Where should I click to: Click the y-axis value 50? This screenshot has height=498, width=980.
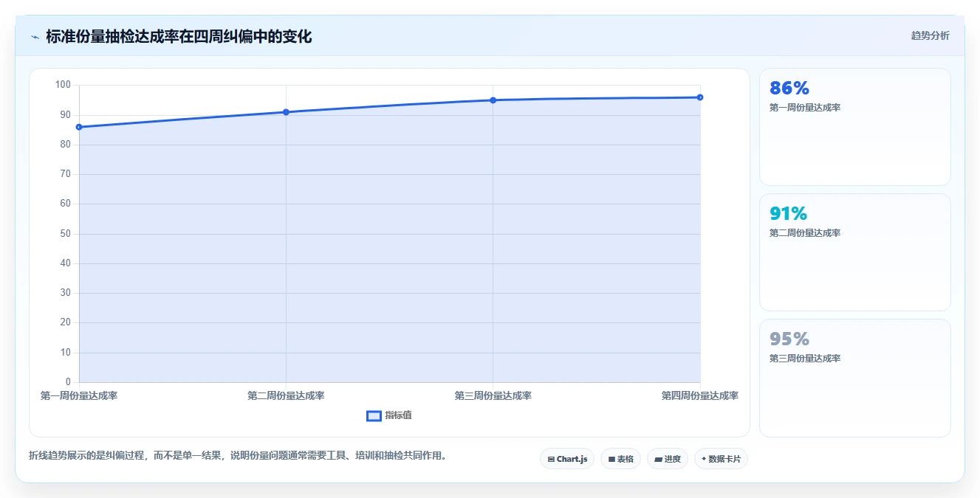66,234
